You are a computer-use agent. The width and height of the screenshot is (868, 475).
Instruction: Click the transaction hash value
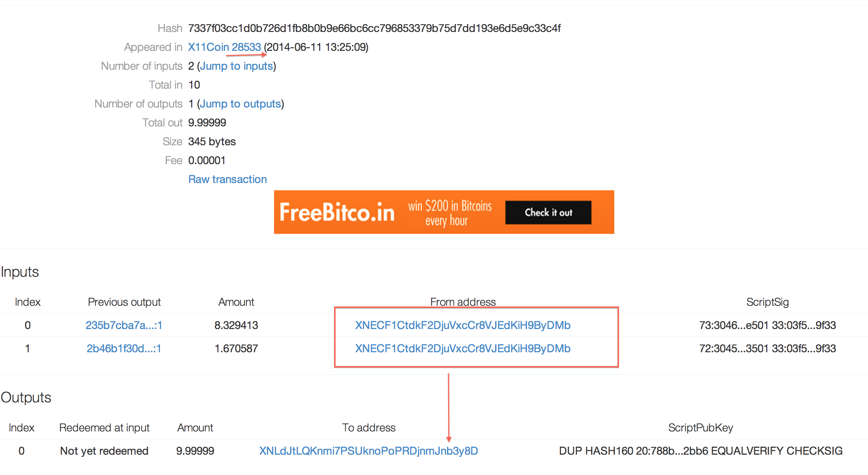click(x=374, y=28)
